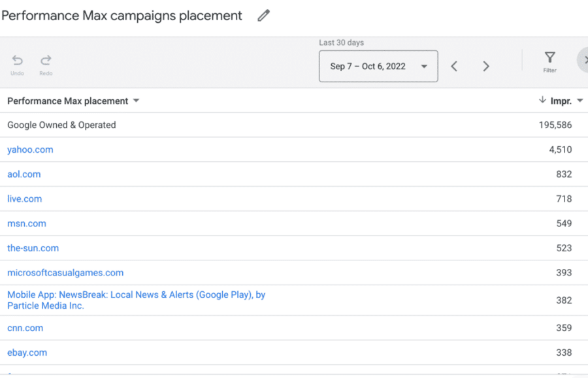Click the Undo arrow icon
The image size is (588, 378).
pyautogui.click(x=18, y=61)
